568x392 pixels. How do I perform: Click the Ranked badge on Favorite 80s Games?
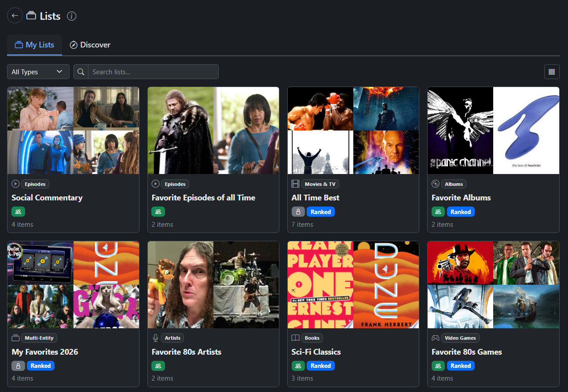461,366
